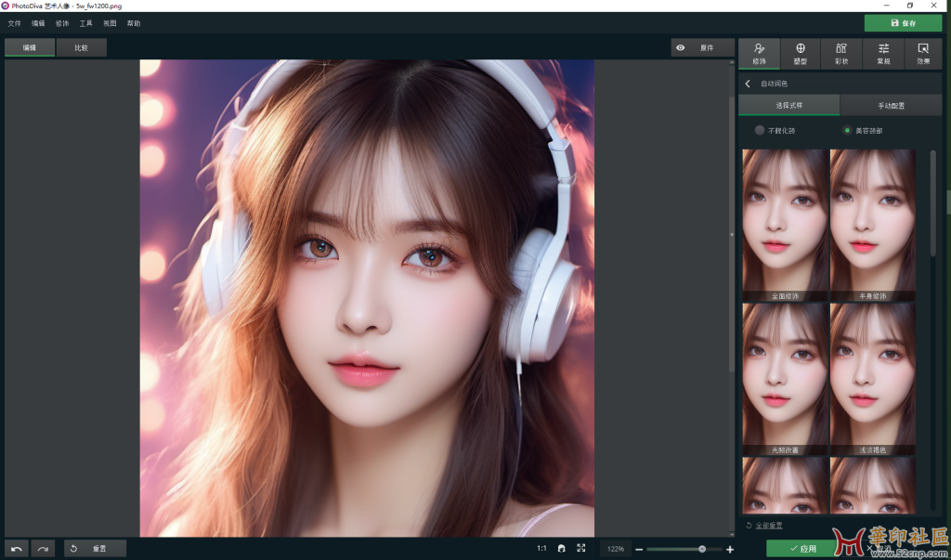Image resolution: width=951 pixels, height=560 pixels.
Task: Choose the 光照改善 style thumbnail
Action: 785,379
